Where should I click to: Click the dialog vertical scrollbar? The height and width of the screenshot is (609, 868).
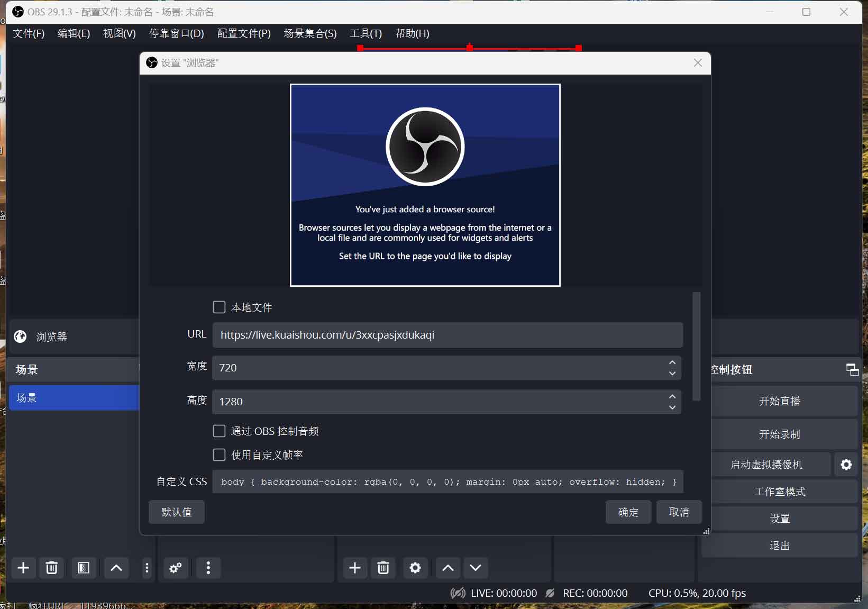697,347
